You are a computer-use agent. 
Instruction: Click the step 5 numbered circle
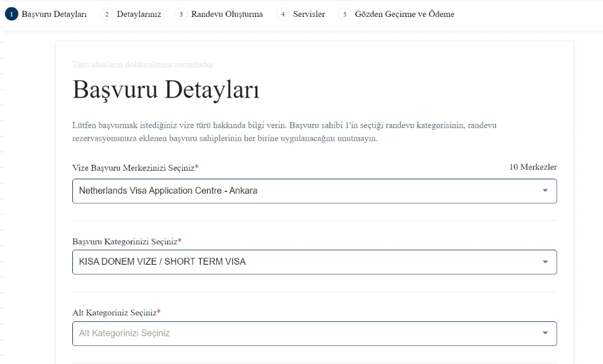click(x=344, y=13)
